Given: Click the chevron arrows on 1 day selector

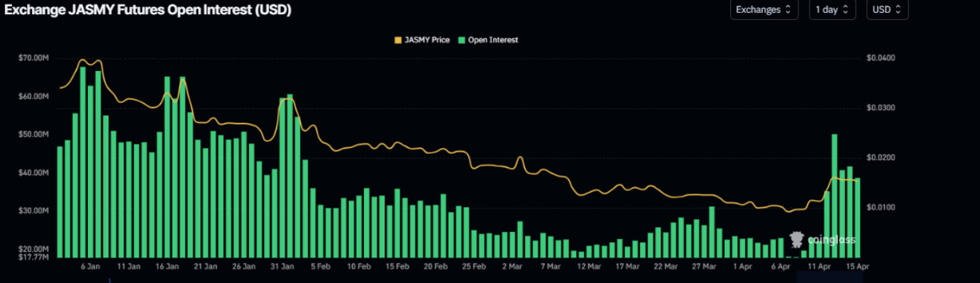Looking at the screenshot, I should pos(845,10).
